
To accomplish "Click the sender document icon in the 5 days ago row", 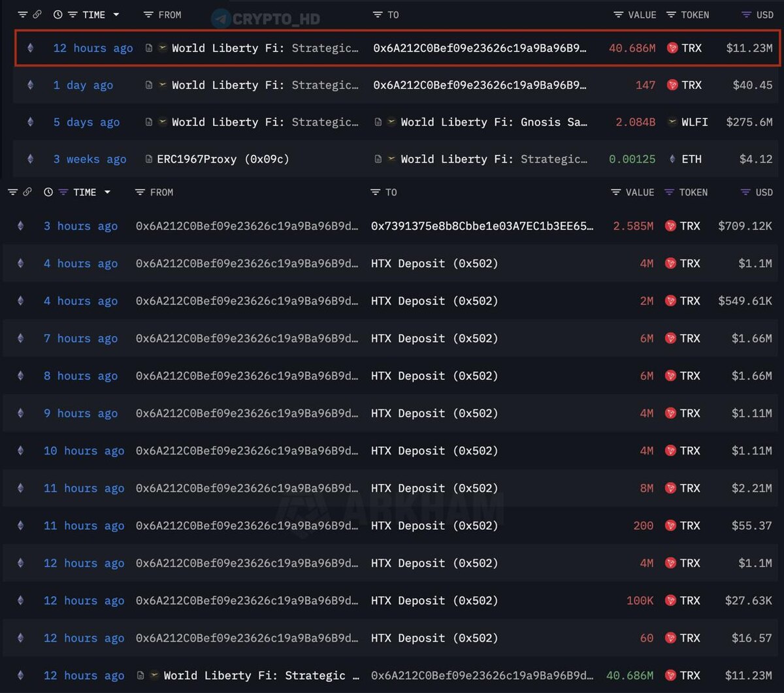I will tap(149, 122).
